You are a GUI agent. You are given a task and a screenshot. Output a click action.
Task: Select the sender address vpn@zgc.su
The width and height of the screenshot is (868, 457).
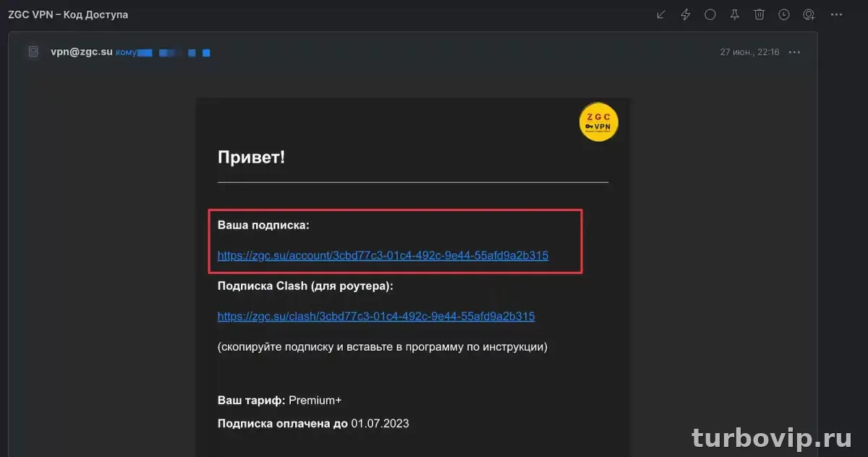coord(81,51)
